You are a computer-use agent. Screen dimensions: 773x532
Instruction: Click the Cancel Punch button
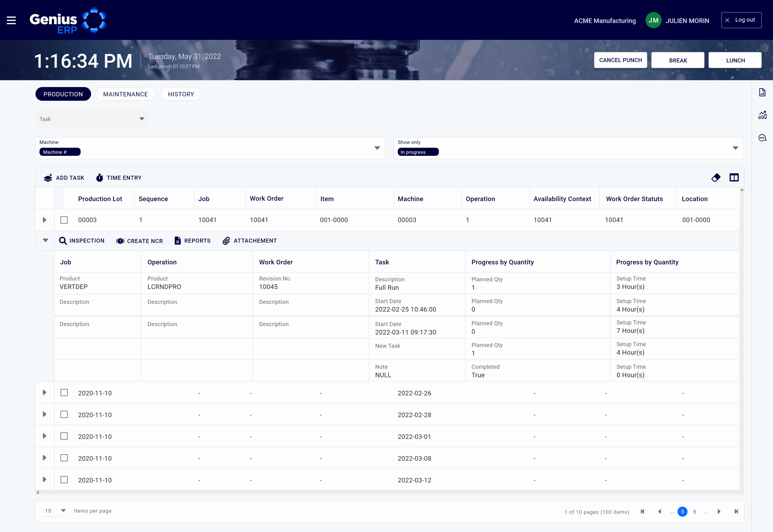[620, 60]
